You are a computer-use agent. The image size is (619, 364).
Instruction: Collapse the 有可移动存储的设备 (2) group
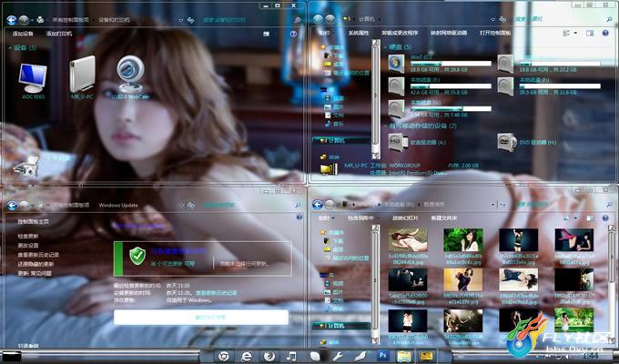pos(385,126)
